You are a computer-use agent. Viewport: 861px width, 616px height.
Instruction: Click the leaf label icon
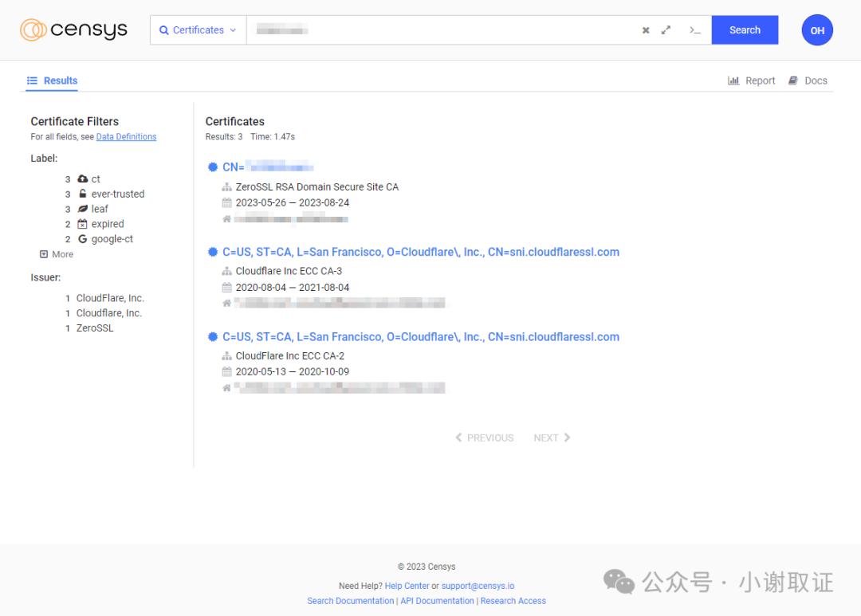(82, 209)
